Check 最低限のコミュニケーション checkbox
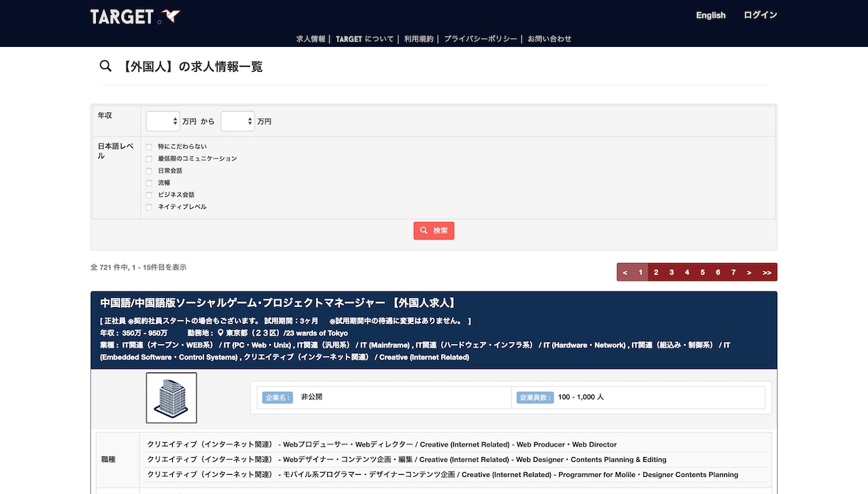 [x=149, y=159]
